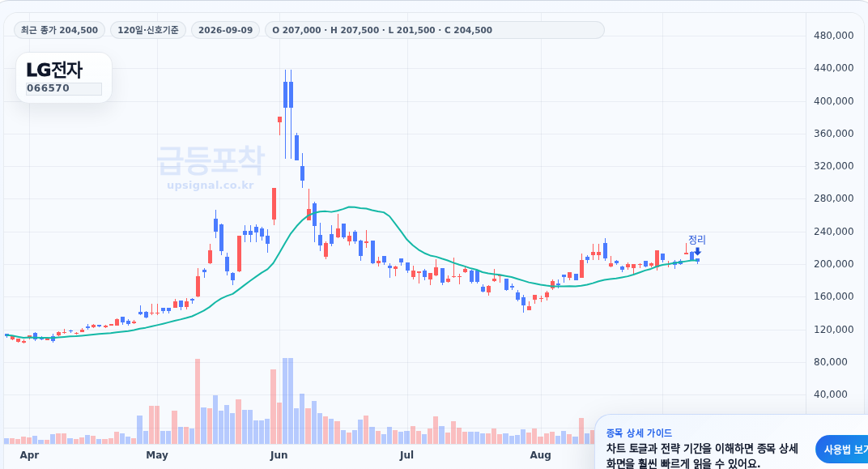Click the 320,000 price axis label
This screenshot has width=868, height=469.
(834, 166)
